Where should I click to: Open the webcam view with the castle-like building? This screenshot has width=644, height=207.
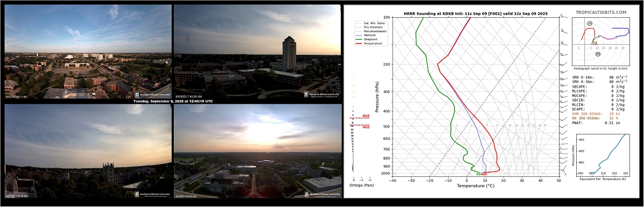88,151
